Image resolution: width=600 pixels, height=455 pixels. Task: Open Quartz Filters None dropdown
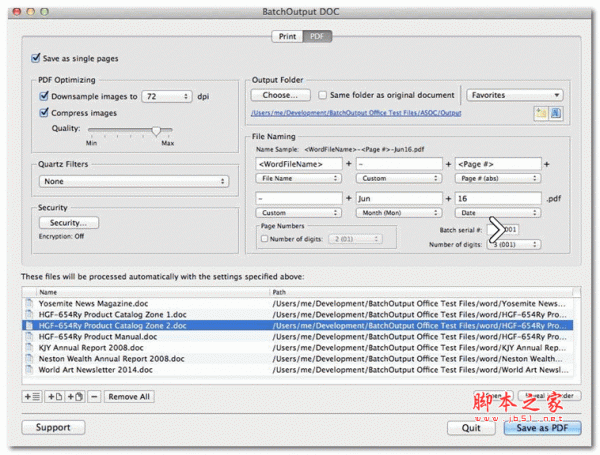tap(134, 181)
